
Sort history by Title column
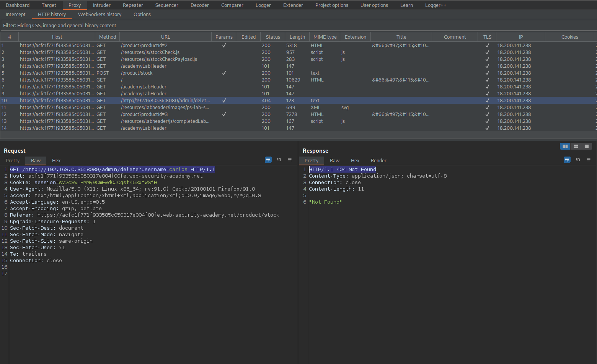[x=401, y=37]
